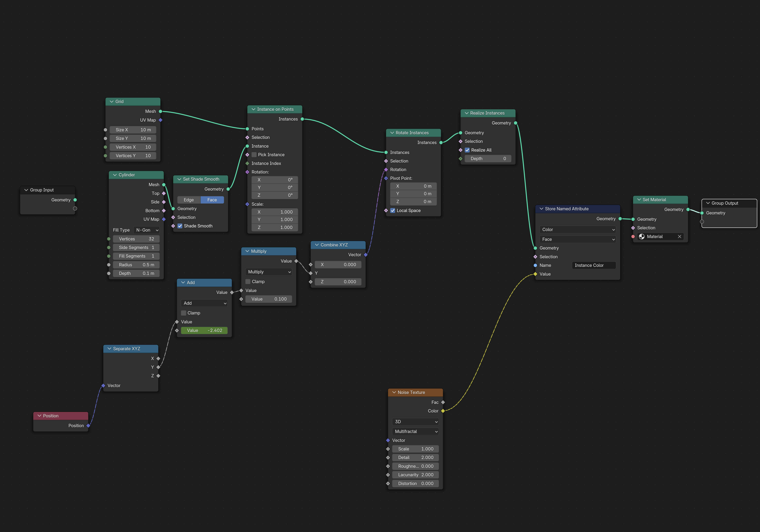This screenshot has height=532, width=760.
Task: Click the Multiply Value output socket
Action: (296, 261)
